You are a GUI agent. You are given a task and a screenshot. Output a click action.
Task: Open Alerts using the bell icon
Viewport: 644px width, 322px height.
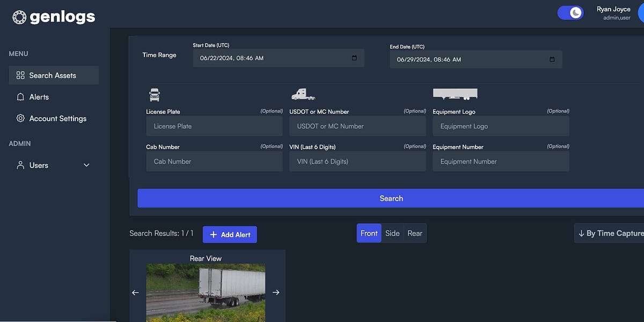point(20,97)
